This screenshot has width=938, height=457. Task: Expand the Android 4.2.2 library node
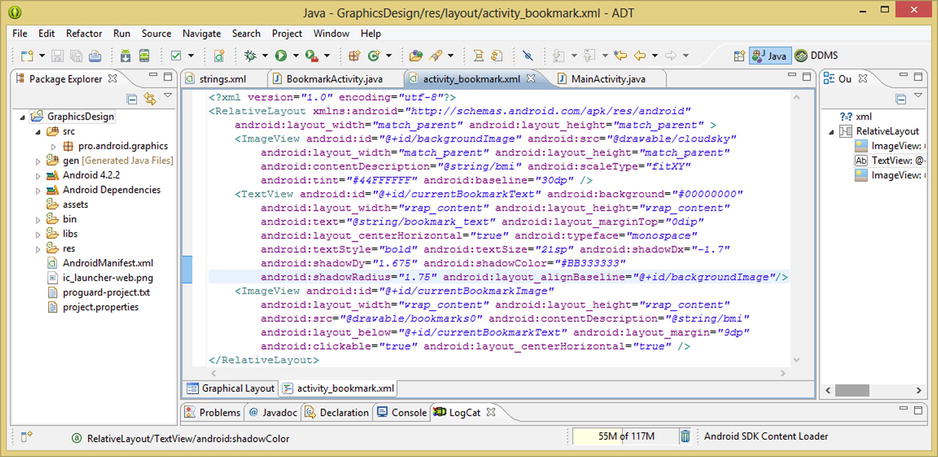pos(38,176)
